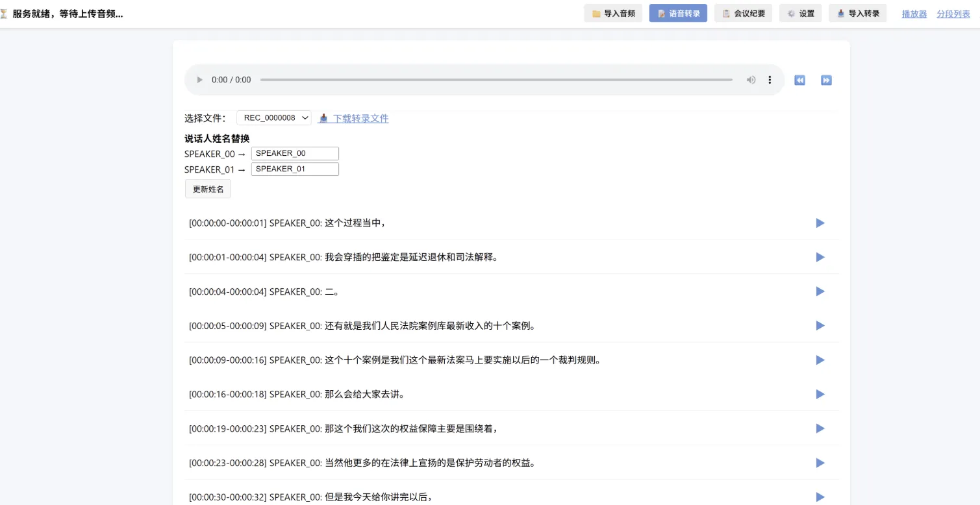Screen dimensions: 980x505
Task: Open the REC_0000008 file dropdown
Action: pyautogui.click(x=274, y=117)
